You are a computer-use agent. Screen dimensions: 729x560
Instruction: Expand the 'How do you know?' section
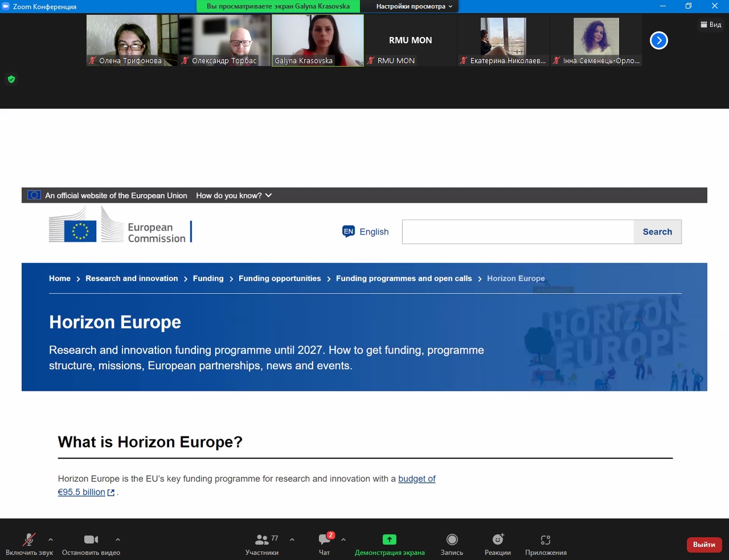[x=234, y=195]
